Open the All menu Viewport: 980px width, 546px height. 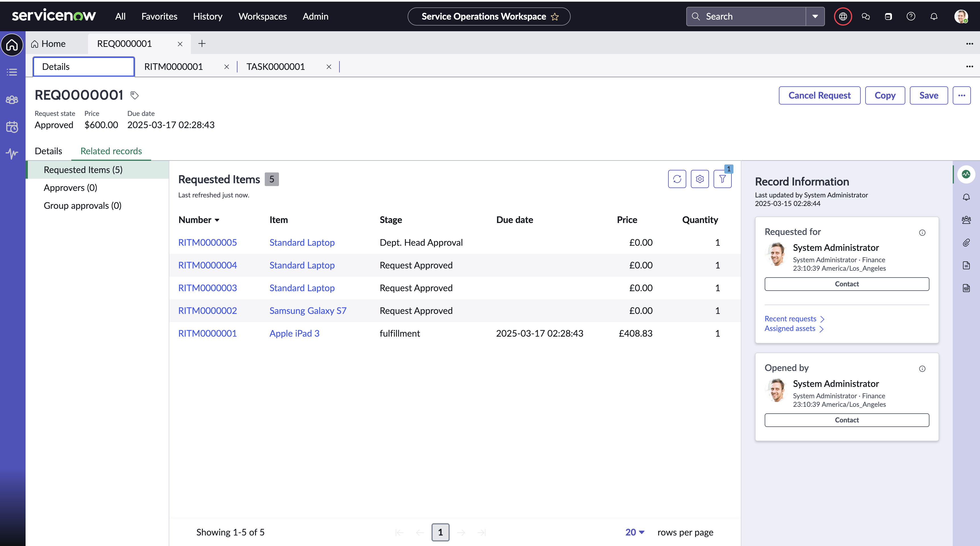pyautogui.click(x=120, y=16)
